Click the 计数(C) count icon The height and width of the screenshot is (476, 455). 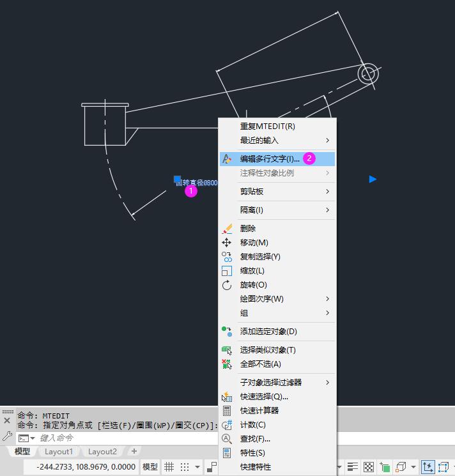[x=227, y=425]
